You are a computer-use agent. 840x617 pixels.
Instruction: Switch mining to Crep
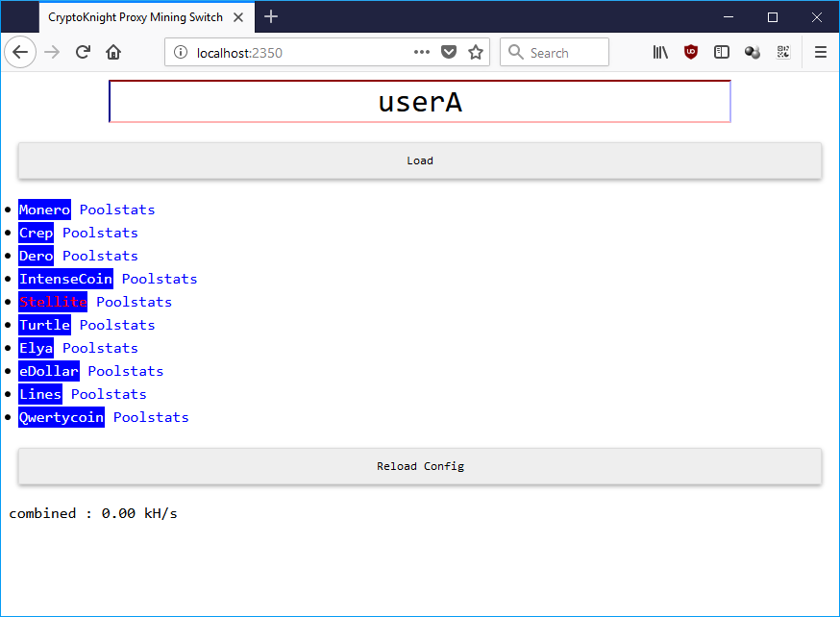36,233
